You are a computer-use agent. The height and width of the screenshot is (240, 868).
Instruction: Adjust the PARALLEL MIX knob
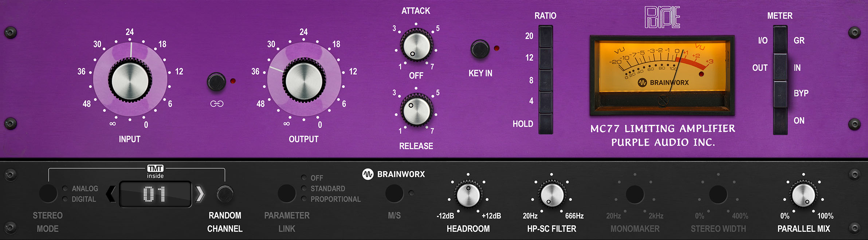804,194
